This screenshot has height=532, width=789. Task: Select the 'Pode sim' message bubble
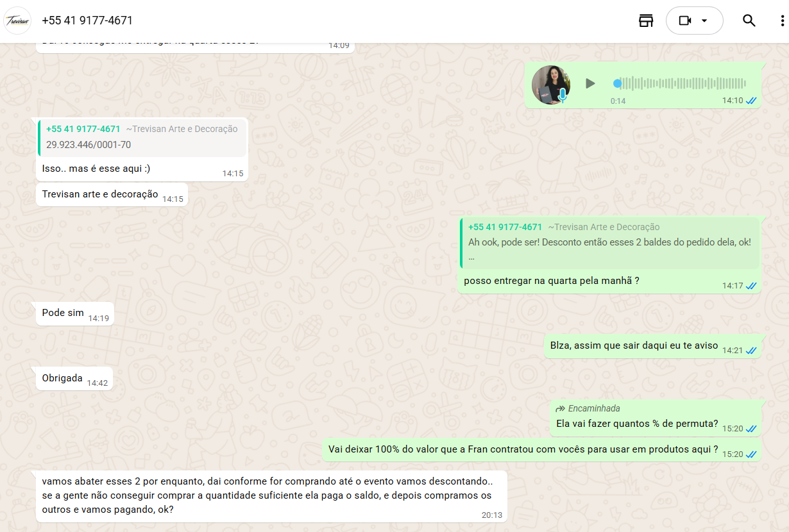pos(63,313)
